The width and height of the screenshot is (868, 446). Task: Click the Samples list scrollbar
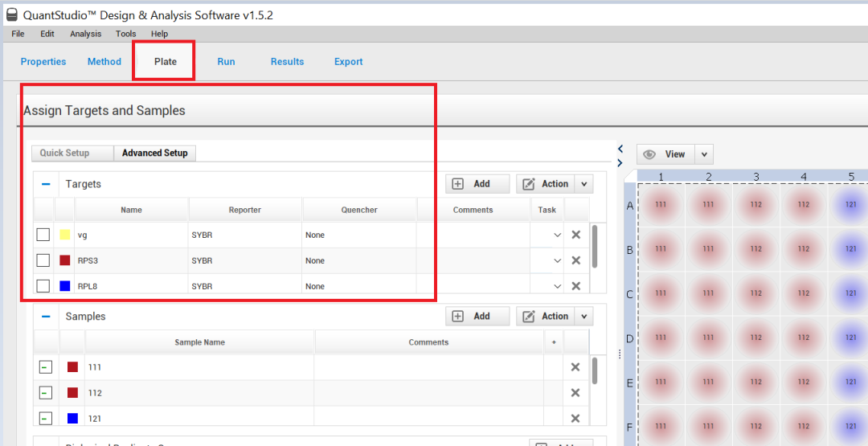pyautogui.click(x=595, y=370)
